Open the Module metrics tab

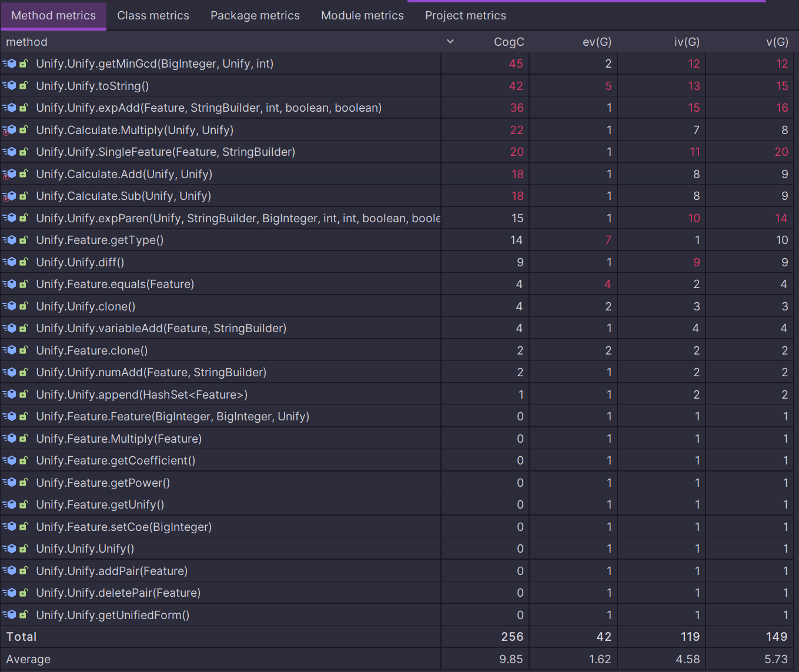[x=362, y=16]
